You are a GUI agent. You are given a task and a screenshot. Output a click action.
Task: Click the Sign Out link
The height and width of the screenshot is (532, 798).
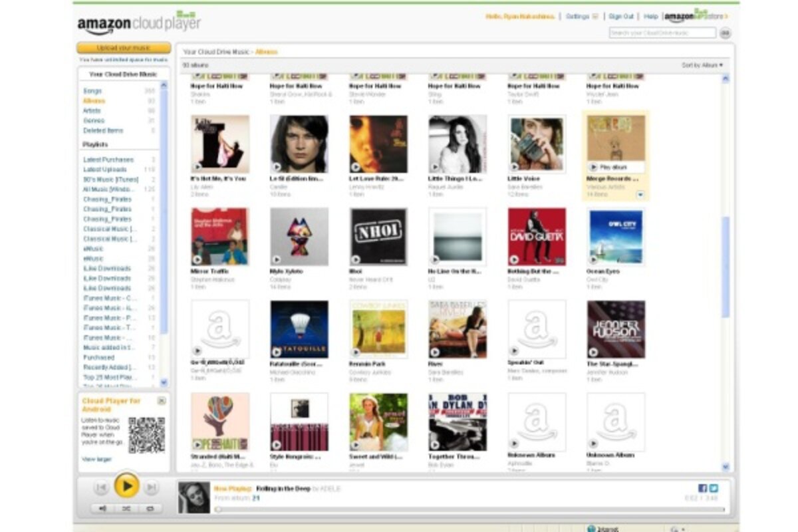(621, 16)
